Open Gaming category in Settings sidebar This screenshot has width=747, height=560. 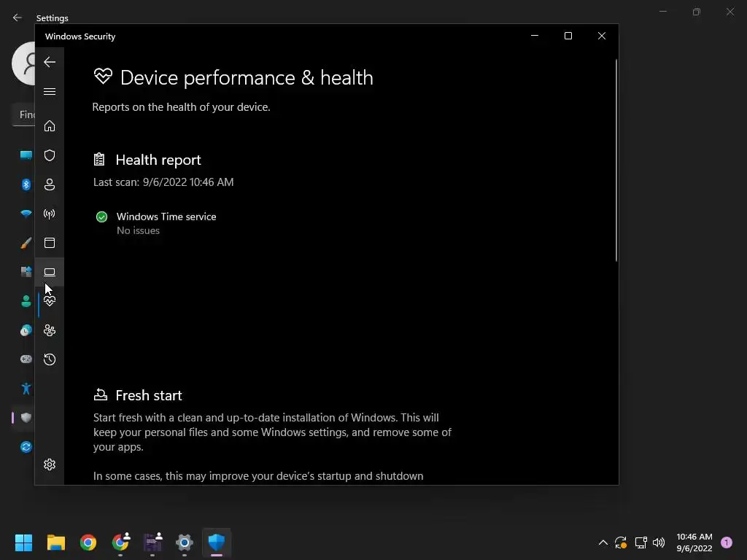(26, 359)
